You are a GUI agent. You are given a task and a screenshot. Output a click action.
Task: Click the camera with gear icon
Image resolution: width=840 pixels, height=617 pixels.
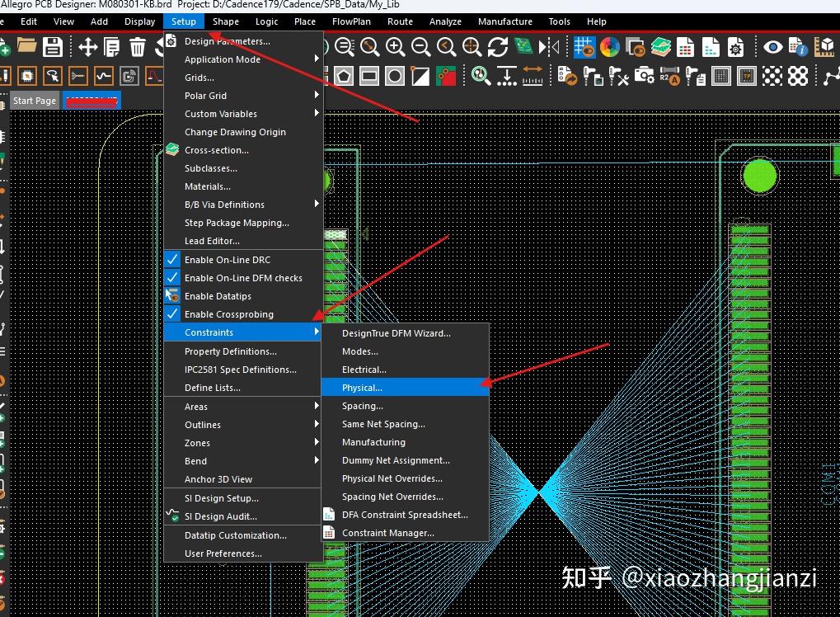point(644,76)
